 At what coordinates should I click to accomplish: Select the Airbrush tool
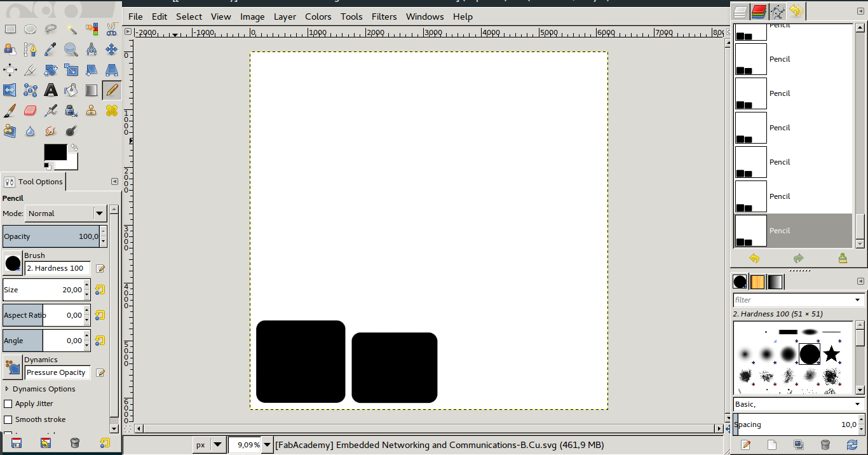[51, 111]
